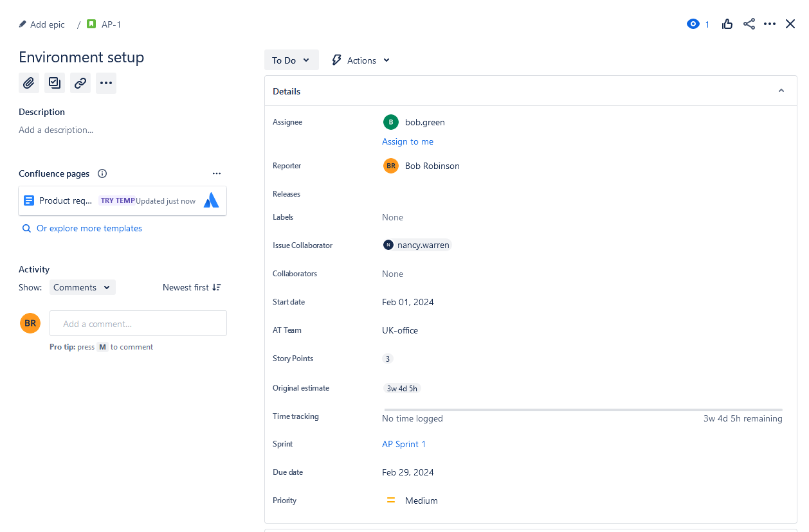
Task: Open the Comments filter dropdown
Action: pyautogui.click(x=82, y=287)
